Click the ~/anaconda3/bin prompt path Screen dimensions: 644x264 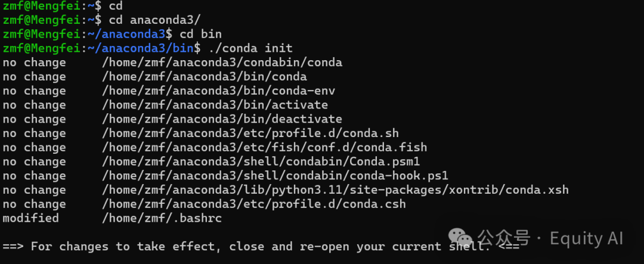click(x=151, y=48)
